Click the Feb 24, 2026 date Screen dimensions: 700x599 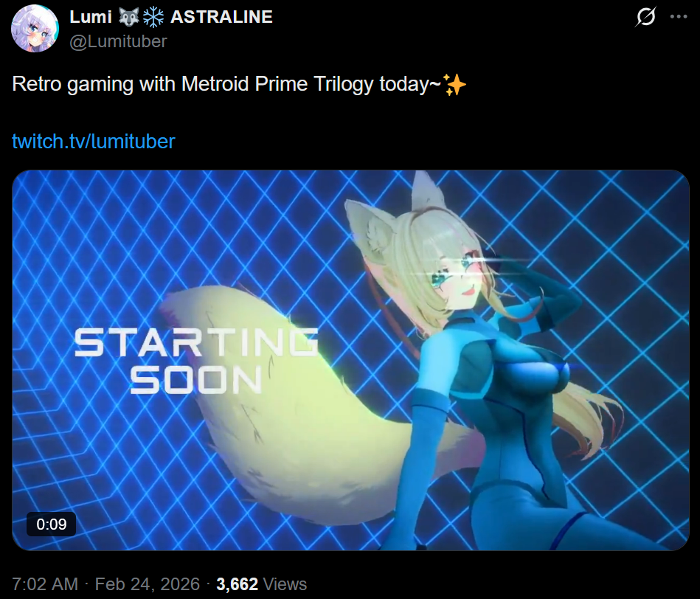(x=148, y=584)
